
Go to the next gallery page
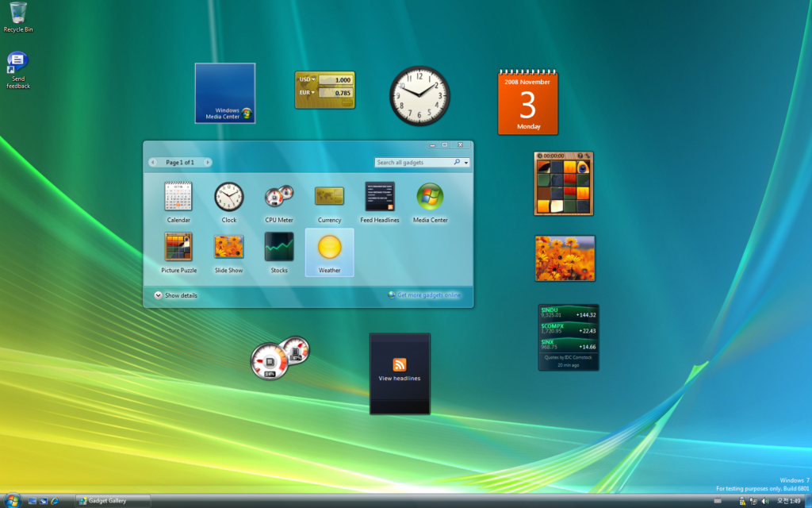(207, 162)
